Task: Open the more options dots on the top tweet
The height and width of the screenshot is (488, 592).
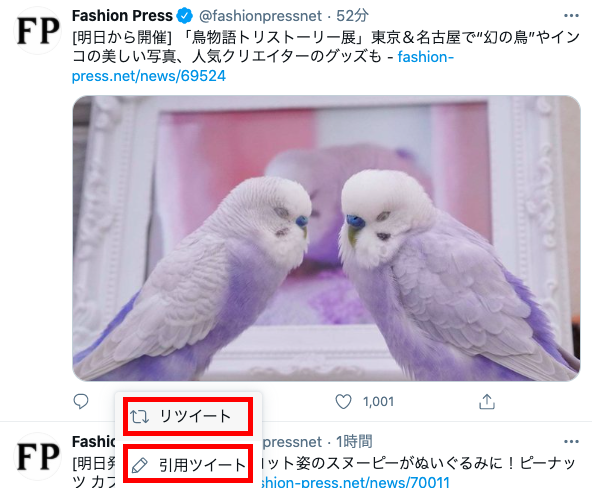Action: point(571,16)
